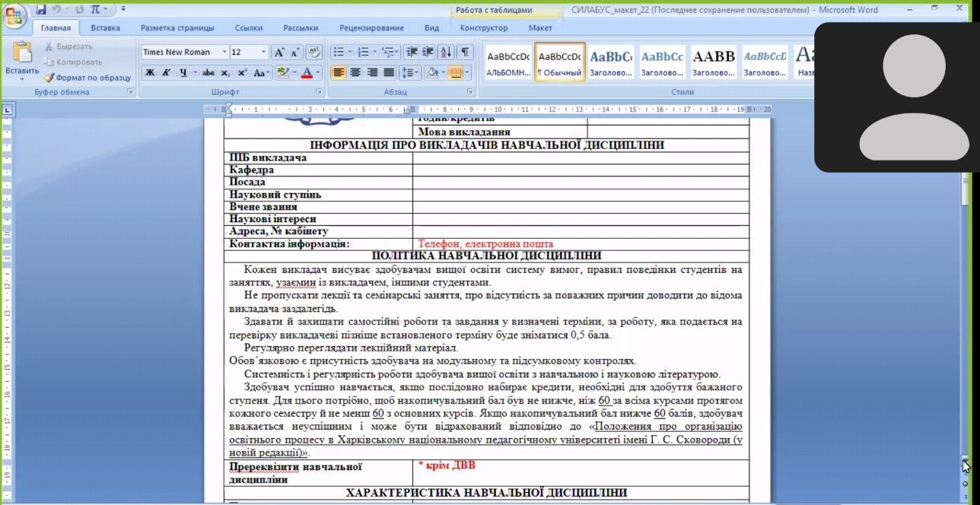Toggle bold with the Ж button
Viewport: 980px width, 505px height.
coord(150,73)
